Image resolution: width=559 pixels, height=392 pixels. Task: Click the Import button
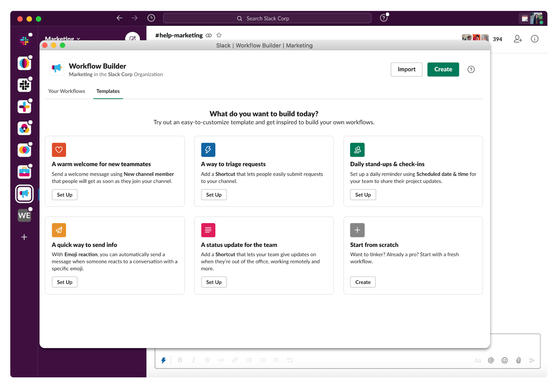click(406, 69)
